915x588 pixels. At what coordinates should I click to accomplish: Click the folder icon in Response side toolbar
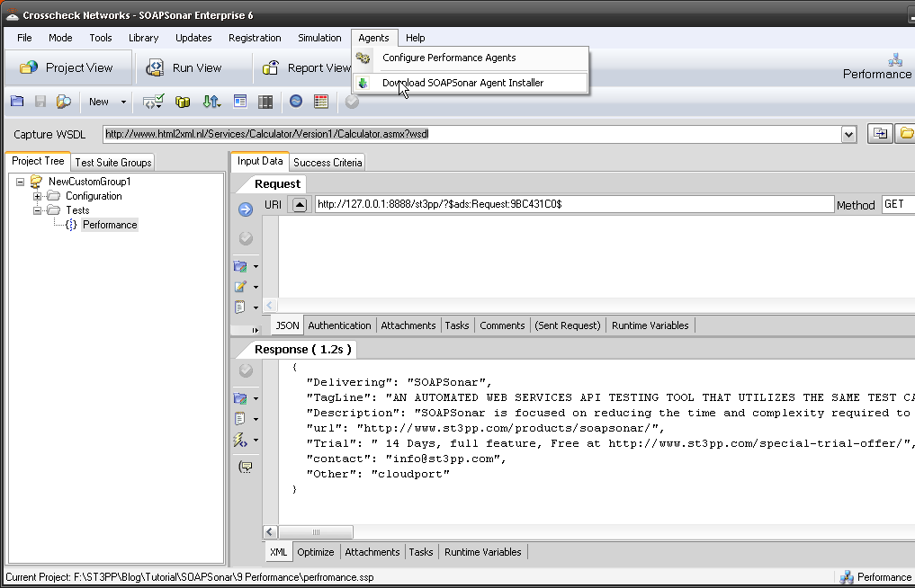(240, 397)
